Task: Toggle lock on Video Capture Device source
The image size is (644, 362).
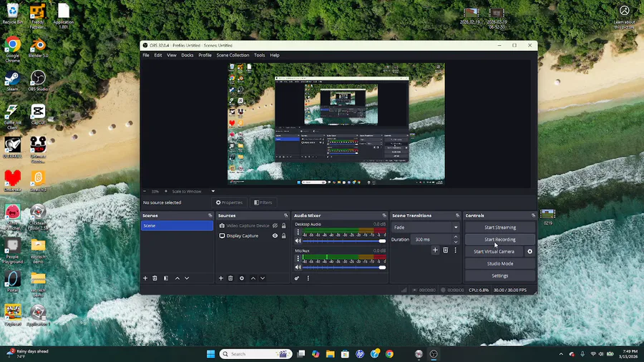Action: pos(284,226)
